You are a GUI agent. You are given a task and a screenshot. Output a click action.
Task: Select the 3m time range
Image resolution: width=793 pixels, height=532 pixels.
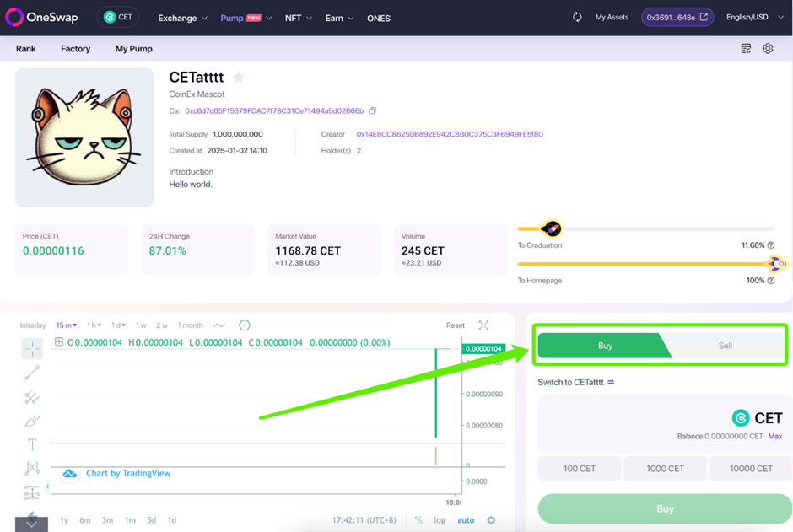[108, 520]
